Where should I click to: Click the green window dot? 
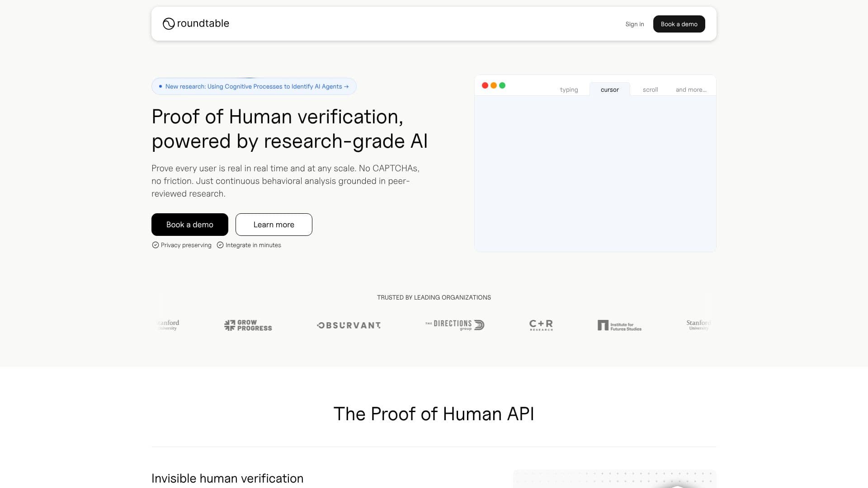pos(502,85)
